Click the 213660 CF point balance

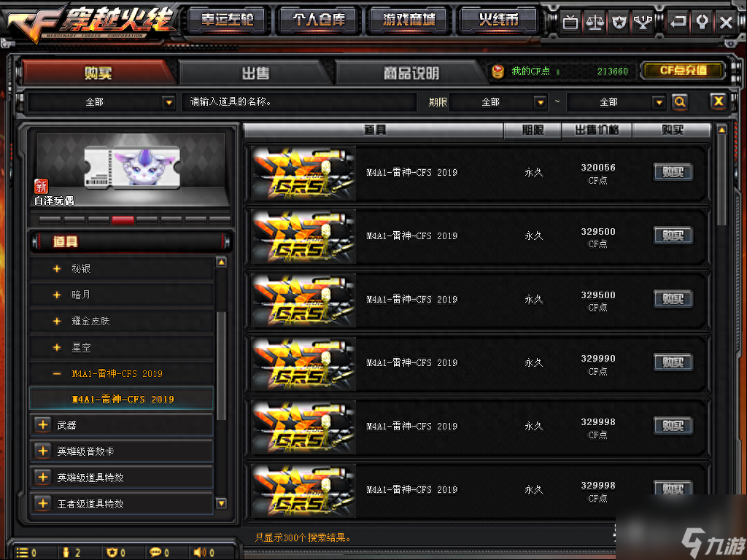point(613,71)
